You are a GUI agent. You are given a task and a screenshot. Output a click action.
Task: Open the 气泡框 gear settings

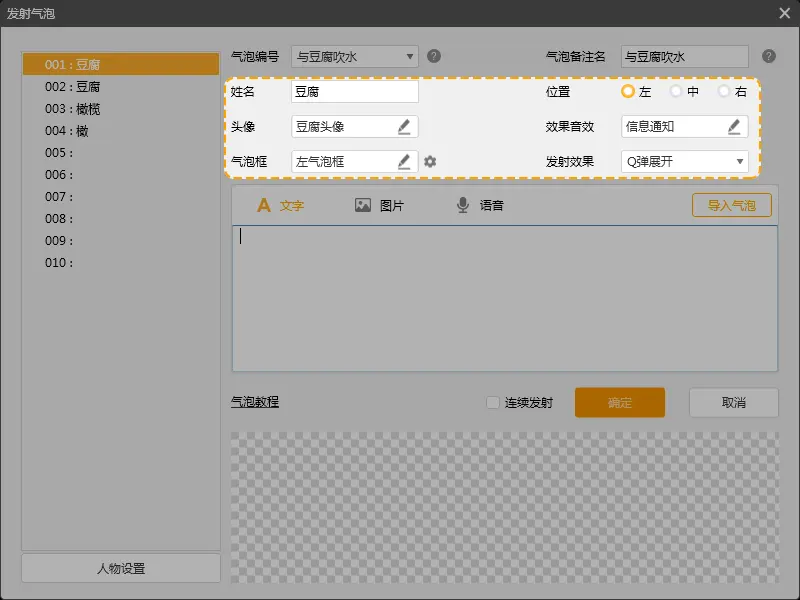430,161
